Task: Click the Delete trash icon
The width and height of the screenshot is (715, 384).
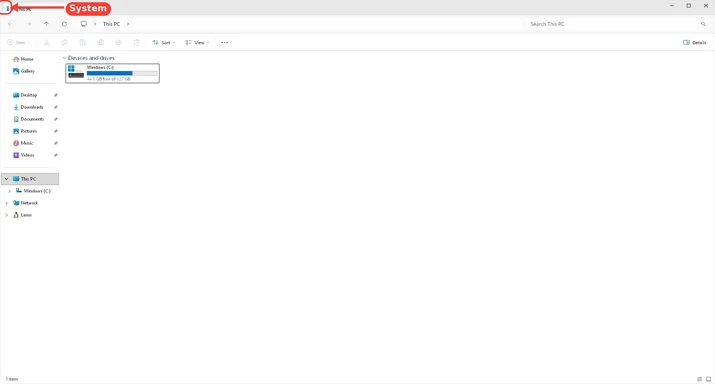Action: [136, 42]
